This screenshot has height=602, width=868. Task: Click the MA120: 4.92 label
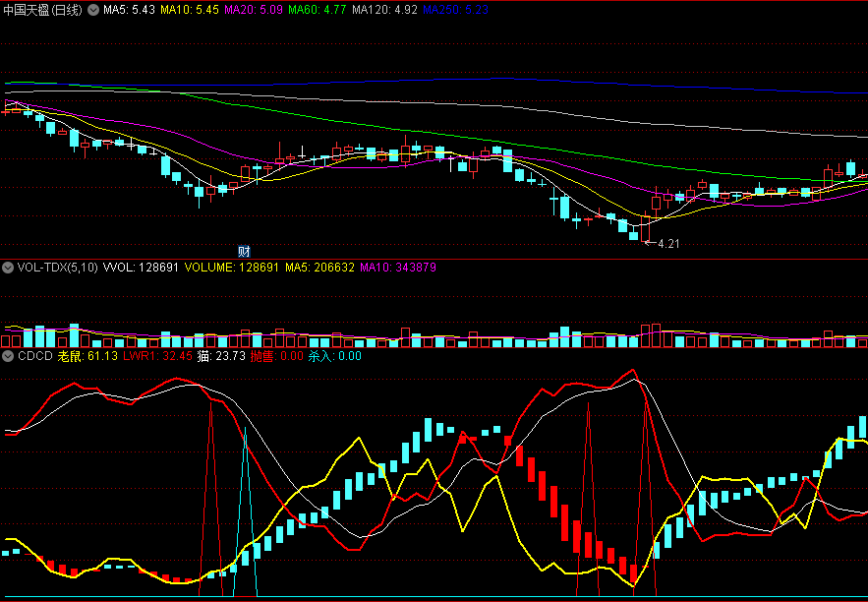pyautogui.click(x=384, y=10)
